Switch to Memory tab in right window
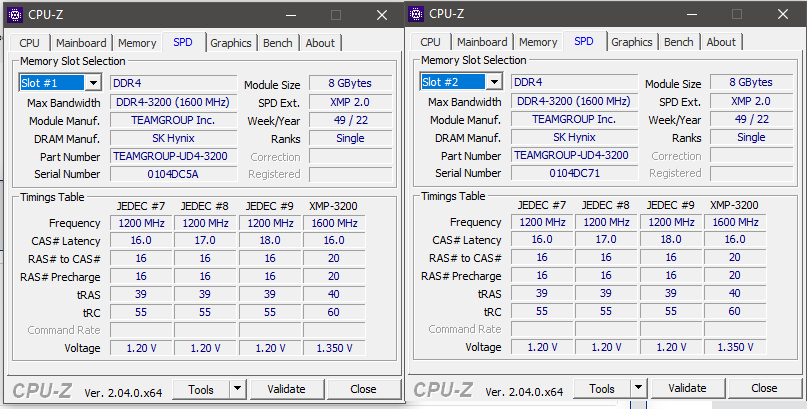Screen dimensions: 807x409 coord(538,42)
